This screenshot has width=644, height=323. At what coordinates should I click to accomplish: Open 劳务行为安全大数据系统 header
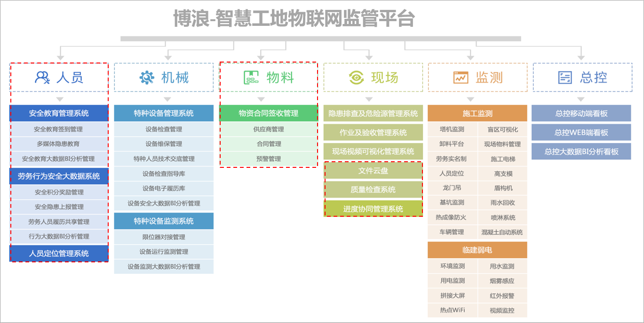point(59,176)
